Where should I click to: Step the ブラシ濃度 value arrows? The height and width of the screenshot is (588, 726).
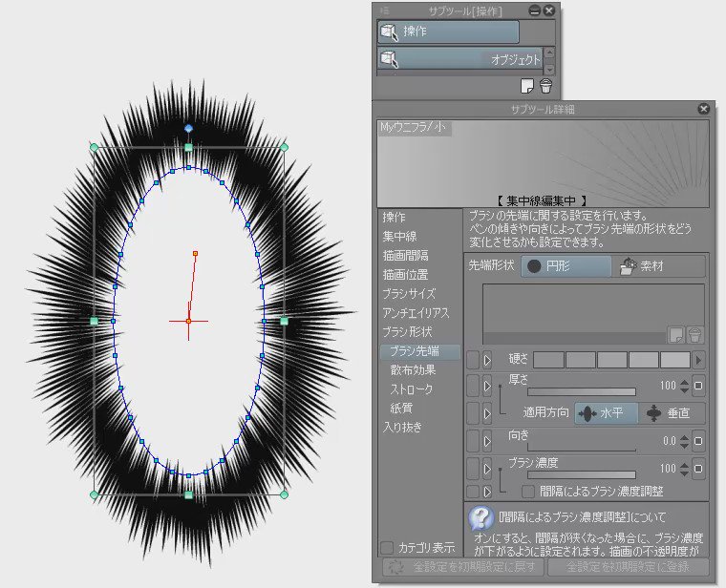[x=684, y=469]
